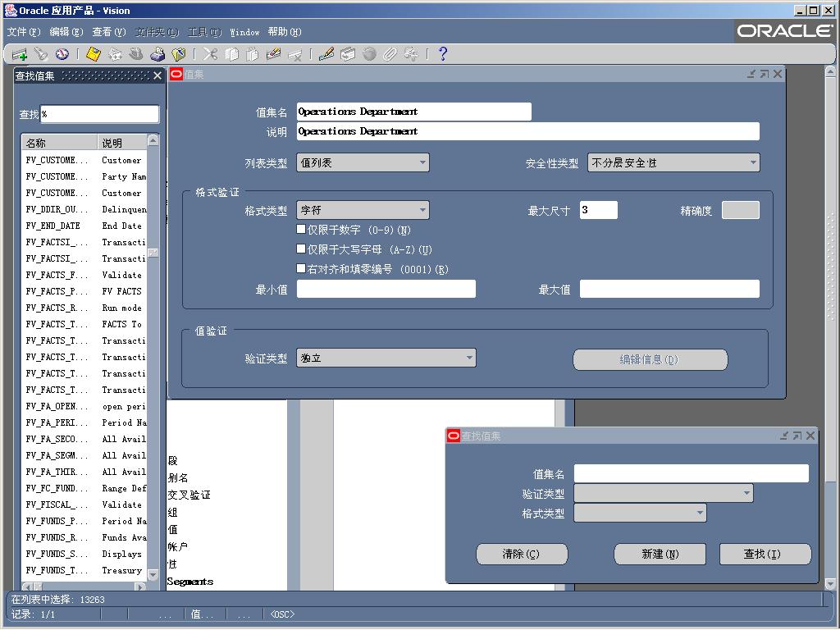Screen dimensions: 840x630
Task: Check 仅限于大写字母 (A-Z) option
Action: pos(301,249)
